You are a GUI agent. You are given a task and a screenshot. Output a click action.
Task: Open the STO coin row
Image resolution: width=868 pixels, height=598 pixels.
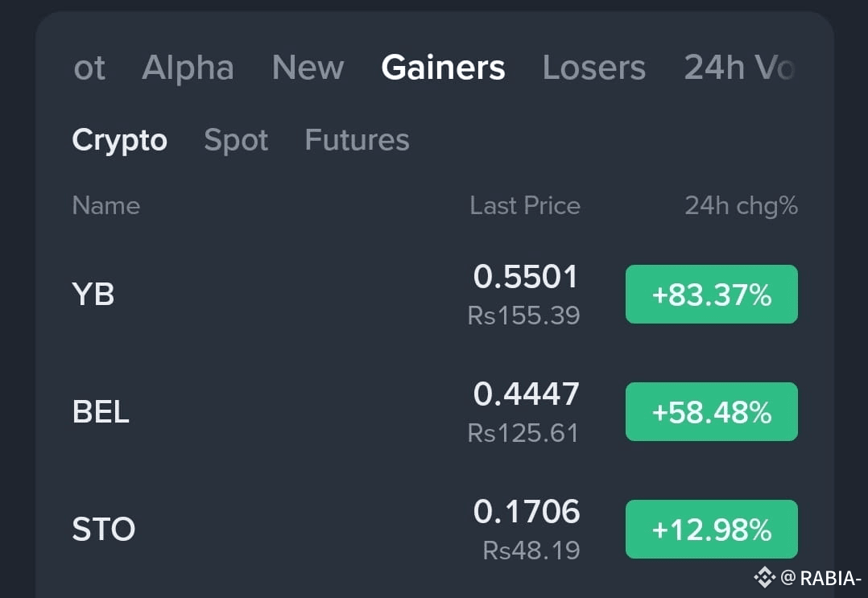pos(435,529)
